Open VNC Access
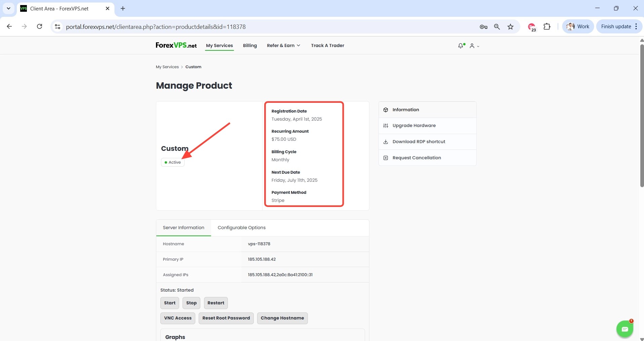Screen dimensions: 644x341 coord(178,318)
